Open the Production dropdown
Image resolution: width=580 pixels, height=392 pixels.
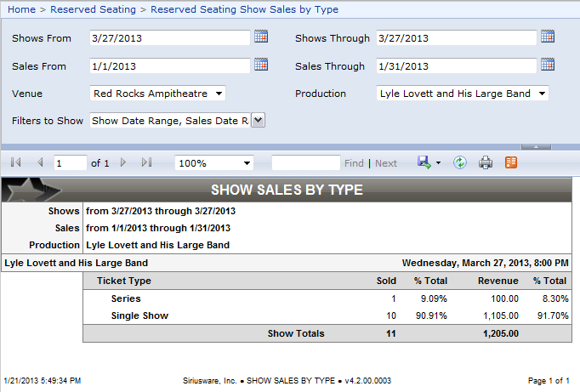(463, 94)
